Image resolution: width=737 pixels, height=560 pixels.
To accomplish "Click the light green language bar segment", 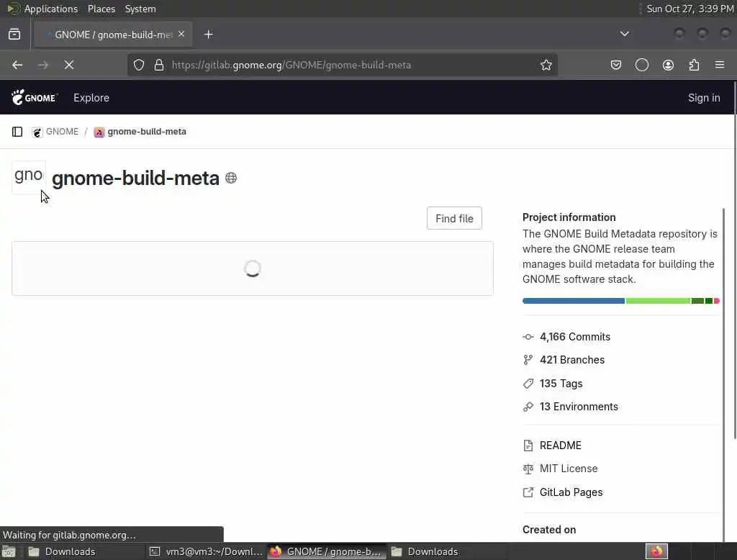I will pos(658,301).
